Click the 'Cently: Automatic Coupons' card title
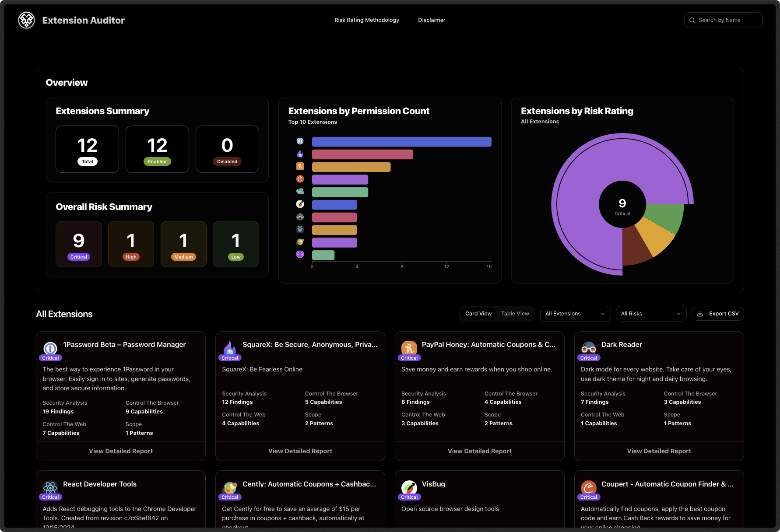Image resolution: width=780 pixels, height=532 pixels. pyautogui.click(x=309, y=484)
